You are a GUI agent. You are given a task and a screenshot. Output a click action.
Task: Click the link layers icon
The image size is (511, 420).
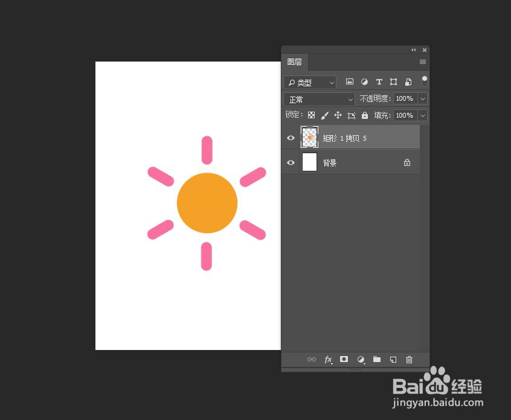tap(312, 360)
